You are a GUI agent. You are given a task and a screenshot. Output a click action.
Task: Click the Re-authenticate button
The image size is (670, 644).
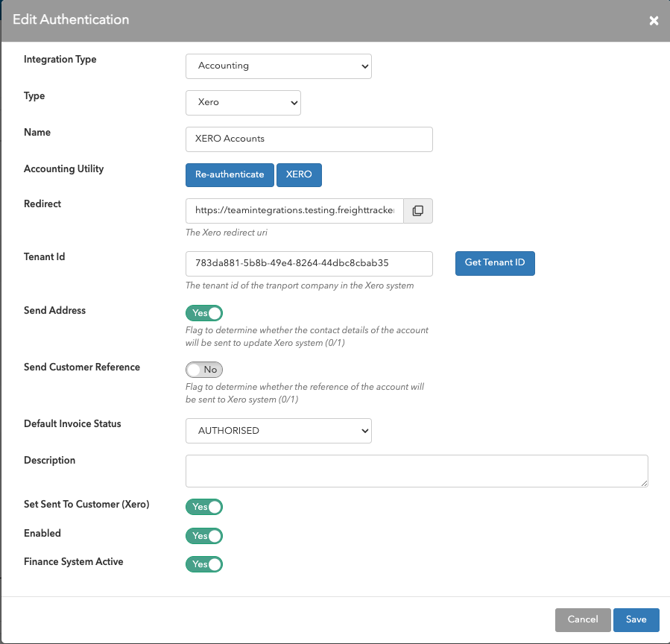pos(230,174)
